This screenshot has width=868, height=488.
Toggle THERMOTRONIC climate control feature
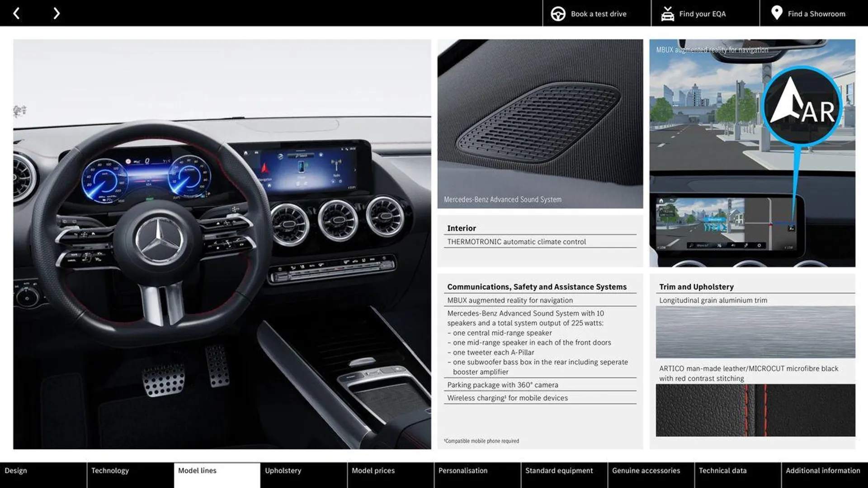(516, 242)
